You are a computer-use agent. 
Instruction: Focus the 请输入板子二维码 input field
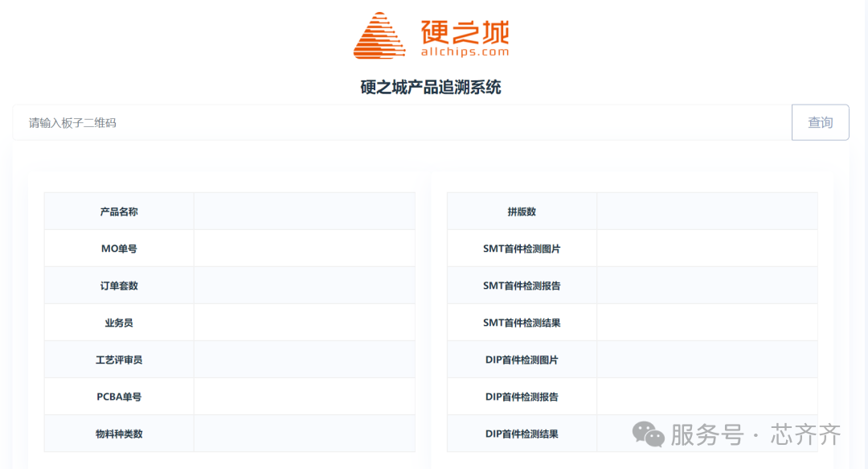(x=403, y=122)
